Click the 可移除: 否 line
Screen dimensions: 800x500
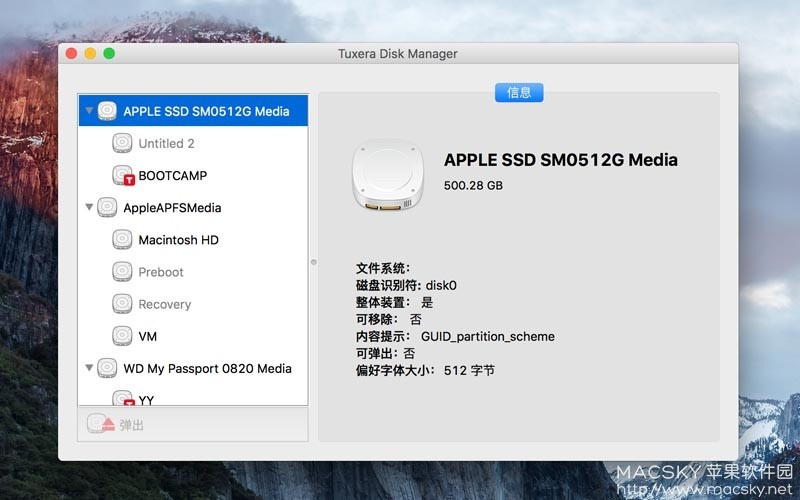[389, 319]
